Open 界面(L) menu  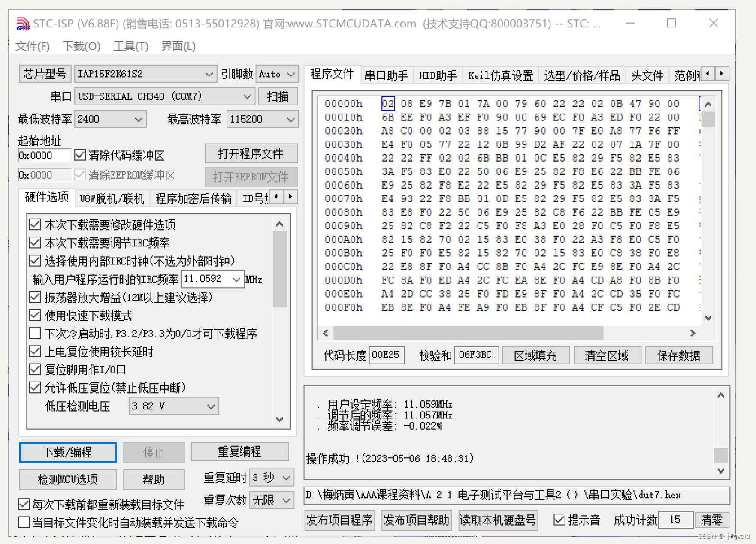tap(178, 46)
